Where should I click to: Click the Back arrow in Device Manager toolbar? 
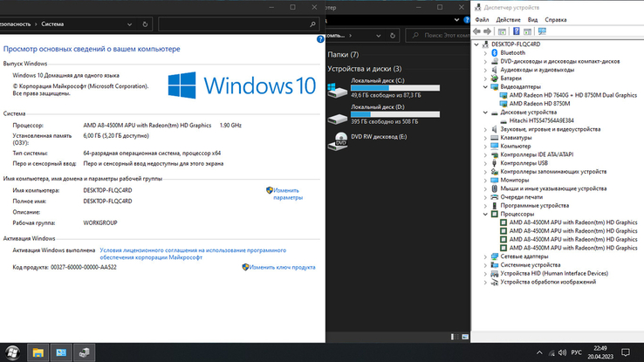pos(476,31)
